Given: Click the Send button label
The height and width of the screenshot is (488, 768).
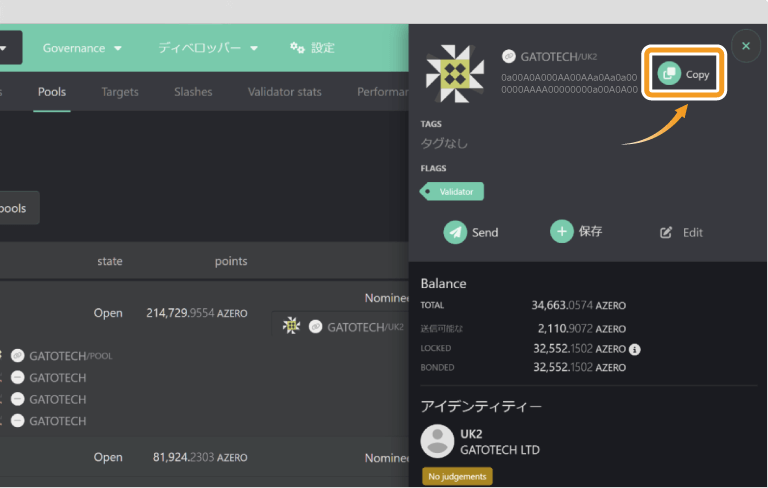Looking at the screenshot, I should click(485, 232).
